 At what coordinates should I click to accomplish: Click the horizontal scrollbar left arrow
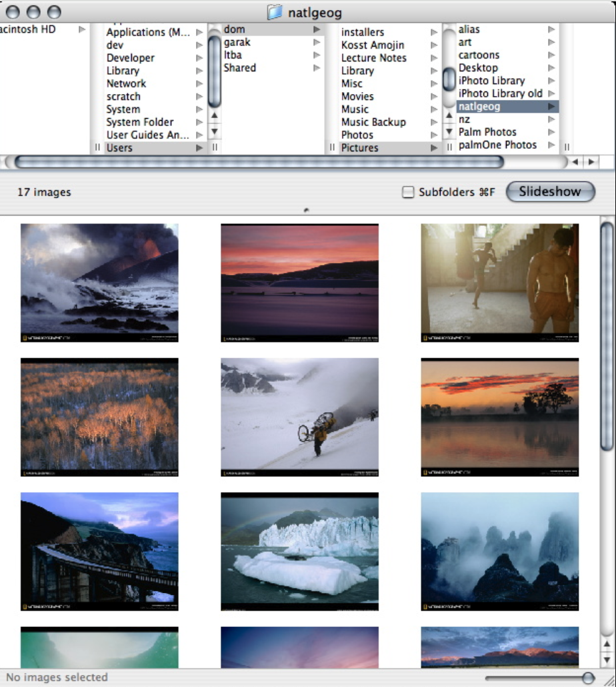click(x=575, y=162)
